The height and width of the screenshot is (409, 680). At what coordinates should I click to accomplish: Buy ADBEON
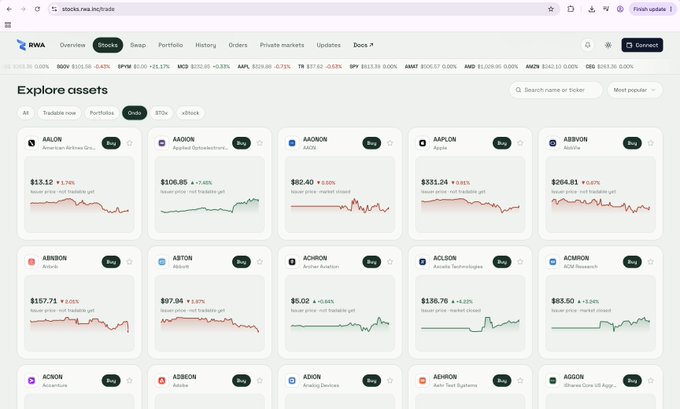(241, 380)
